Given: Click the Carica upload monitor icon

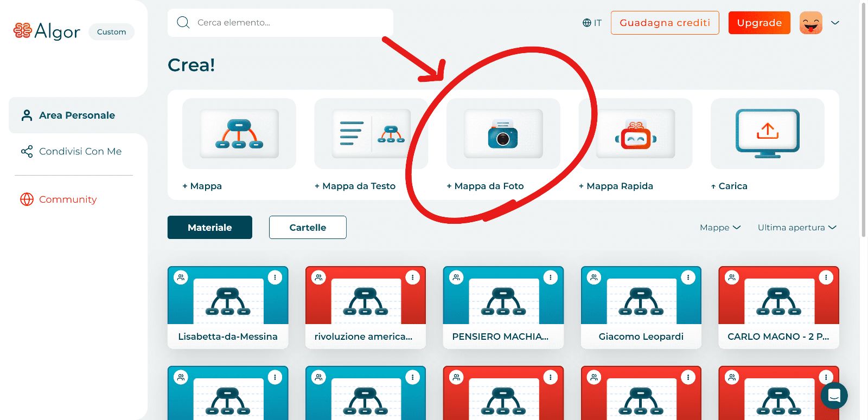Looking at the screenshot, I should [768, 133].
